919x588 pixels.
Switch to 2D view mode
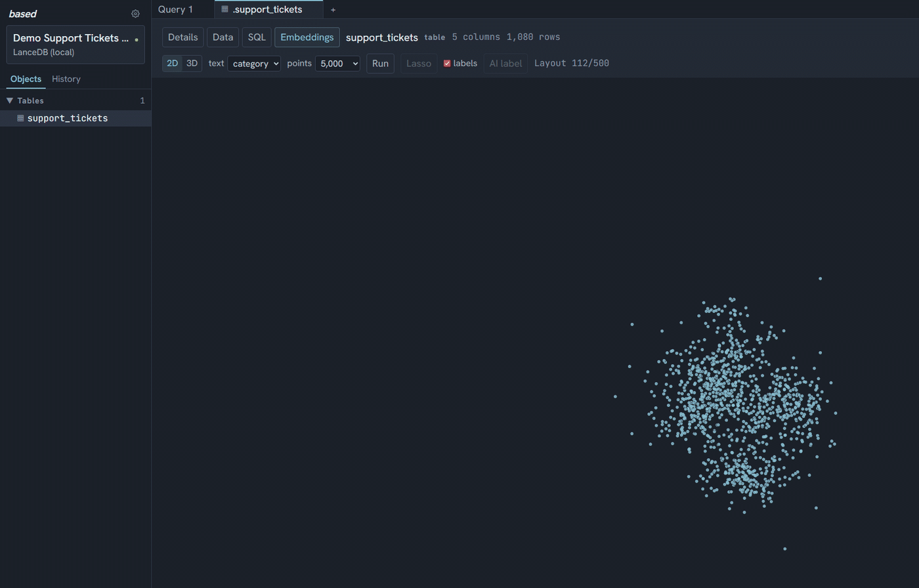pos(172,63)
